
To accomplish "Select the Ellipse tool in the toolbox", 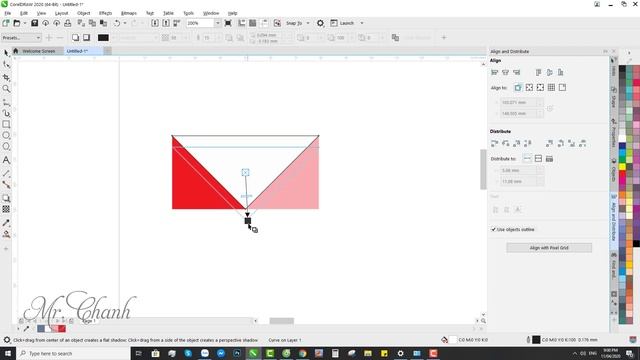I will click(x=6, y=135).
